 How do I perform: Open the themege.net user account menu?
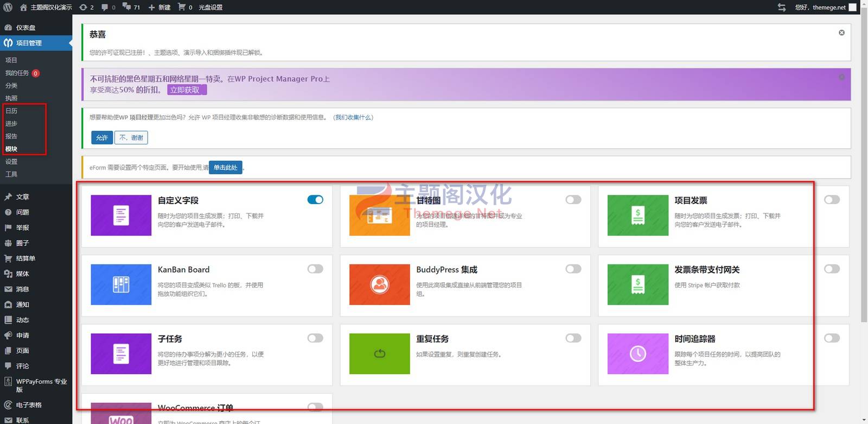coord(826,7)
